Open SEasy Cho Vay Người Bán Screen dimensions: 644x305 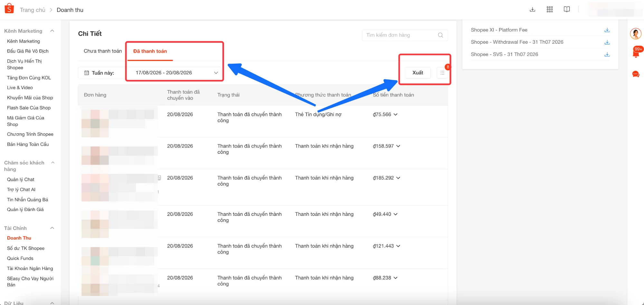[30, 282]
